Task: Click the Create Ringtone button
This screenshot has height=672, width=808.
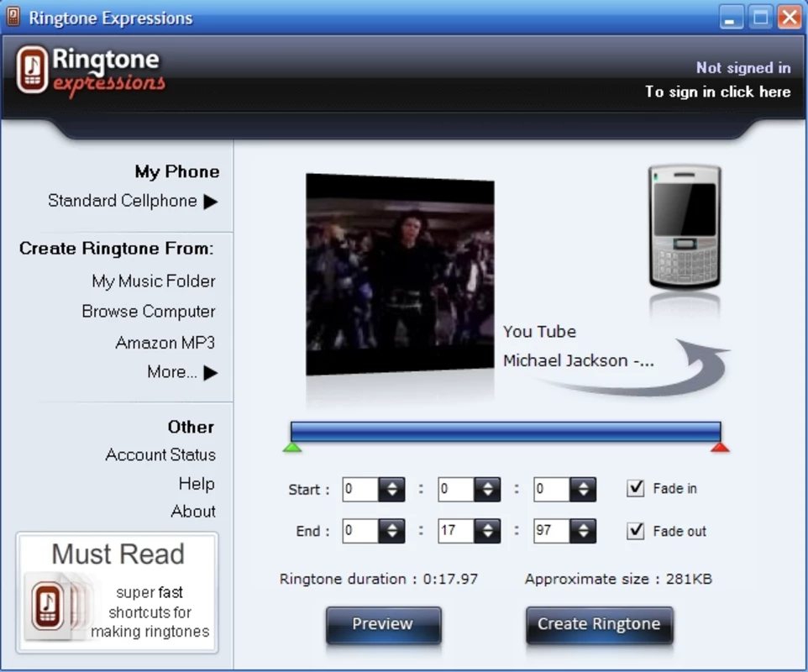Action: click(600, 624)
